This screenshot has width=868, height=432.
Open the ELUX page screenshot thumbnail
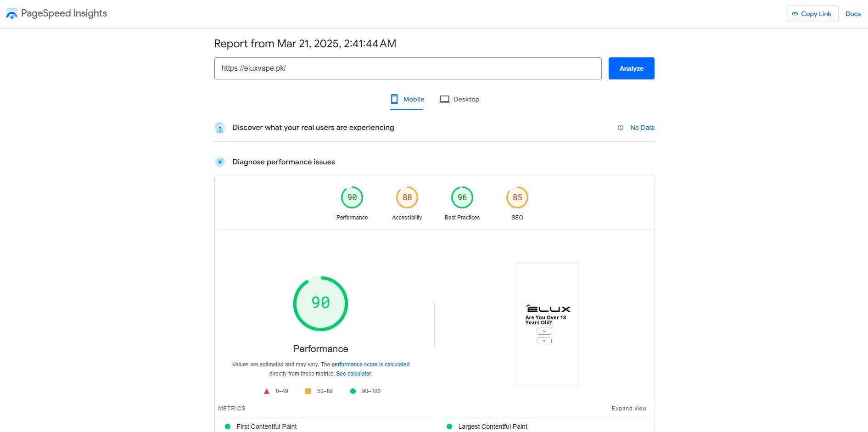coord(548,324)
